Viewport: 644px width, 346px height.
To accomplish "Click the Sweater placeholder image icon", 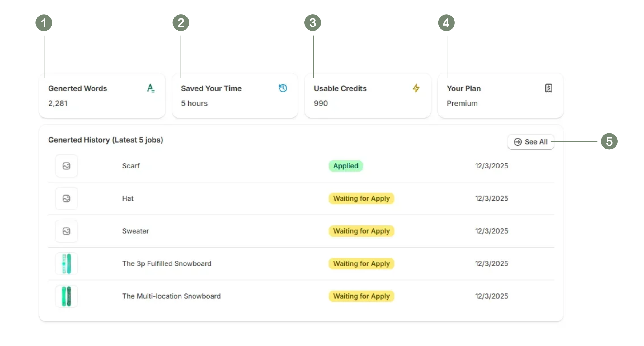I will coord(66,231).
